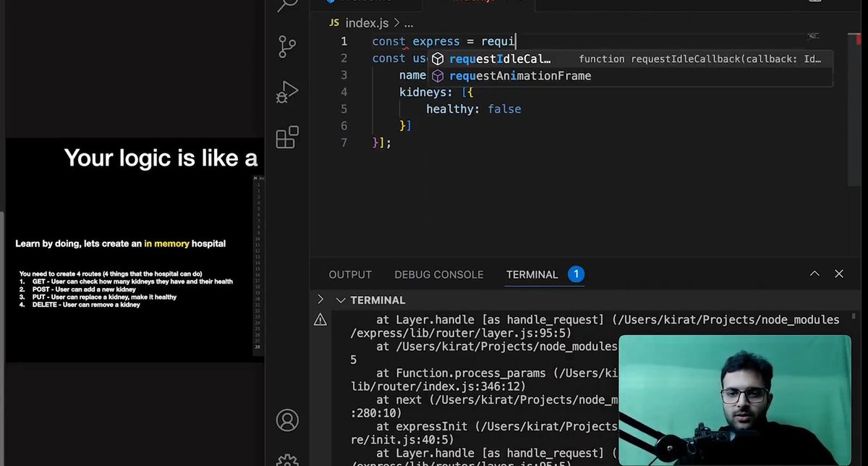Place cursor after 'requi' on line 1

[x=515, y=42]
